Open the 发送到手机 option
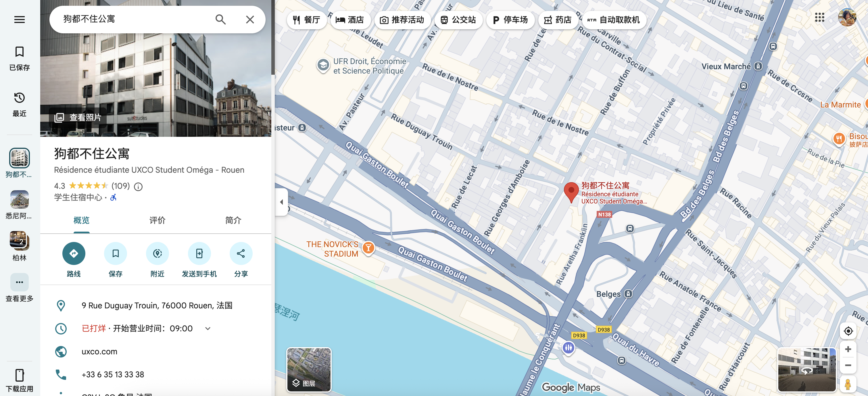 199,253
